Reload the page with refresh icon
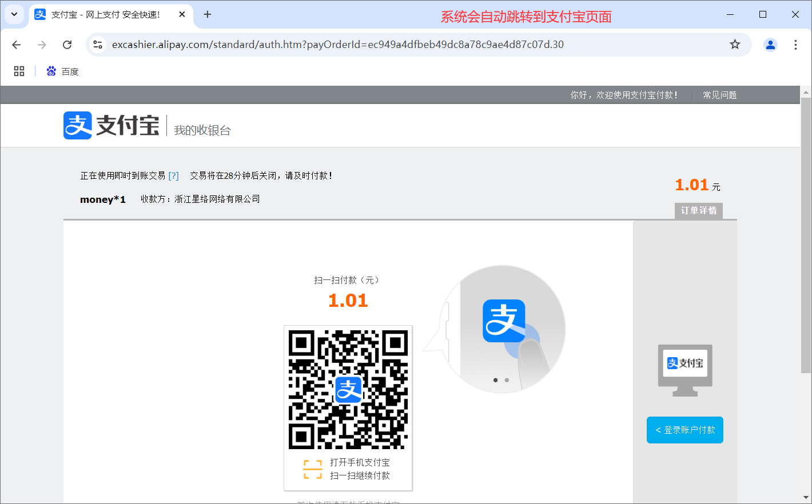 (67, 45)
